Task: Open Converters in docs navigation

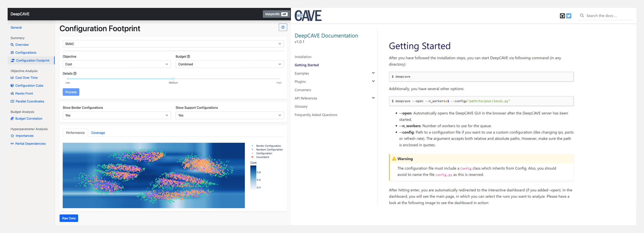Action: pos(303,90)
